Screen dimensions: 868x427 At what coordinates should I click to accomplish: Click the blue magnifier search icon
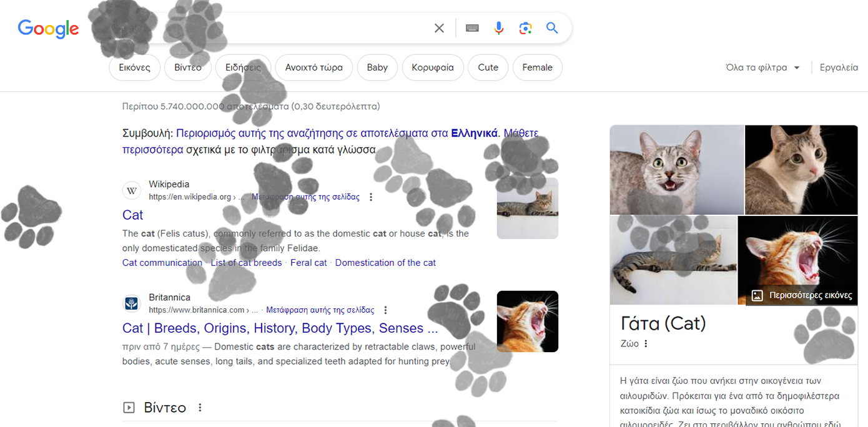pos(552,28)
